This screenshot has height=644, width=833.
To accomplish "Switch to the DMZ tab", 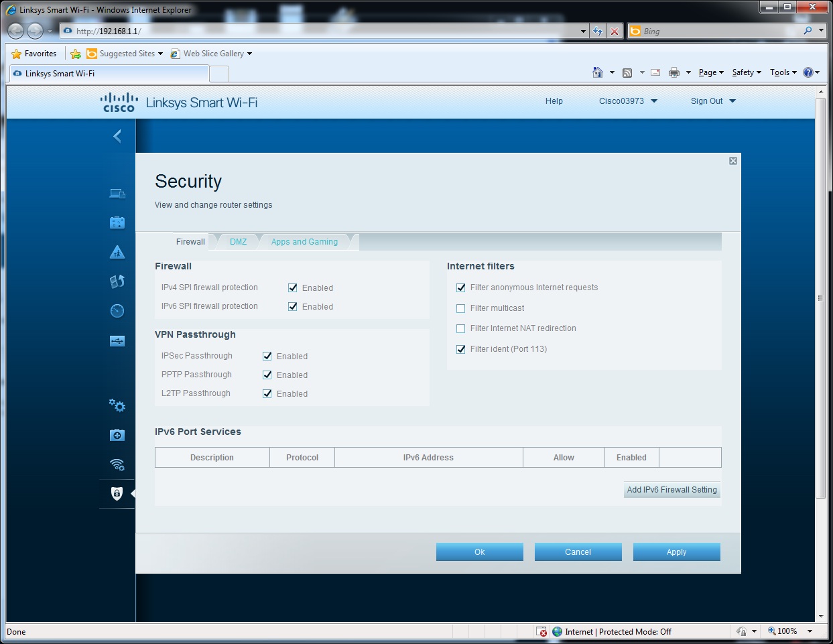I will [238, 242].
